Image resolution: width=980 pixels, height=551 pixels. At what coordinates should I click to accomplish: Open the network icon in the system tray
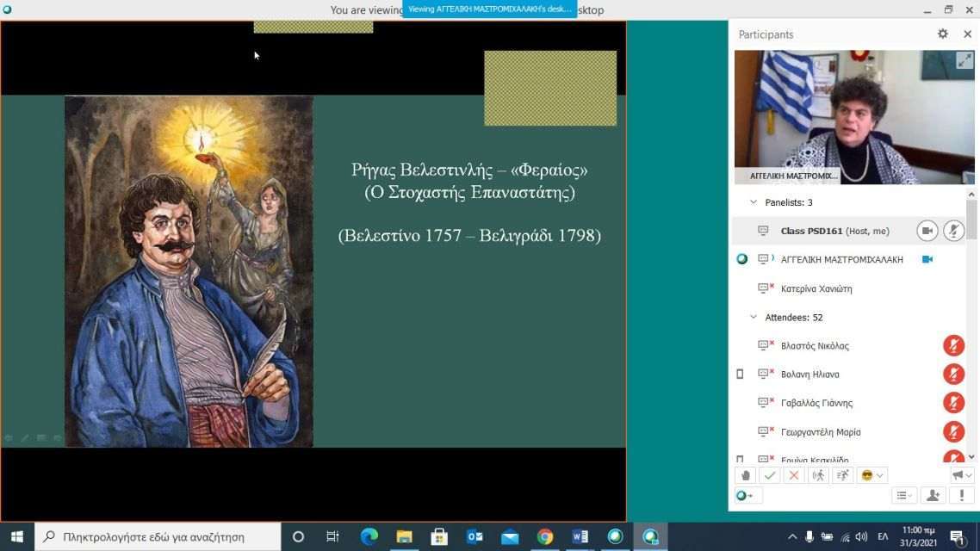pyautogui.click(x=845, y=536)
